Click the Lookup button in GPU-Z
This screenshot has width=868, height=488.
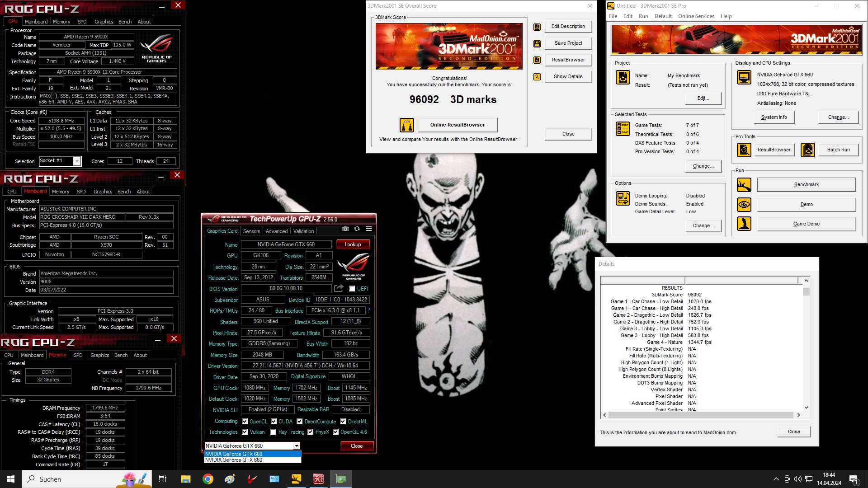[353, 244]
